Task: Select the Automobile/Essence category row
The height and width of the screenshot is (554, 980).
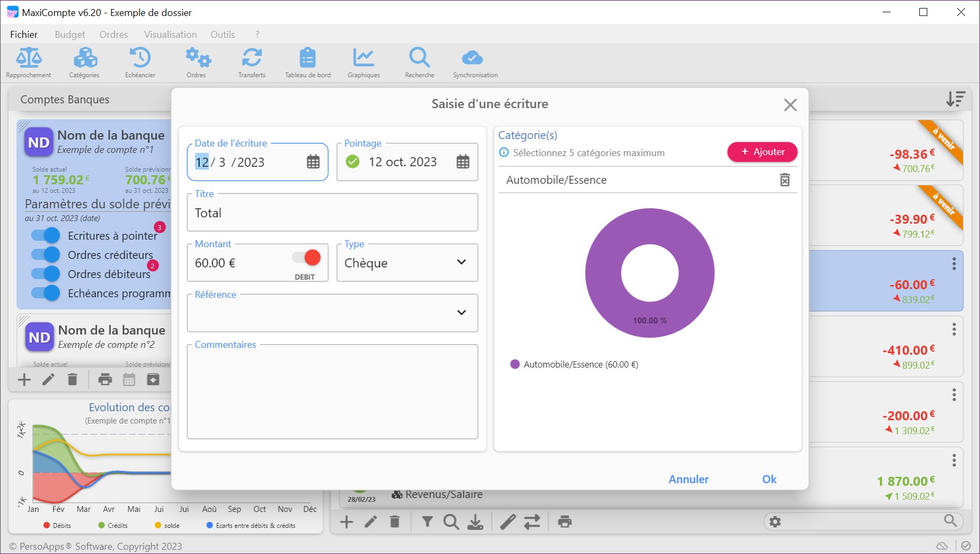Action: pos(648,180)
